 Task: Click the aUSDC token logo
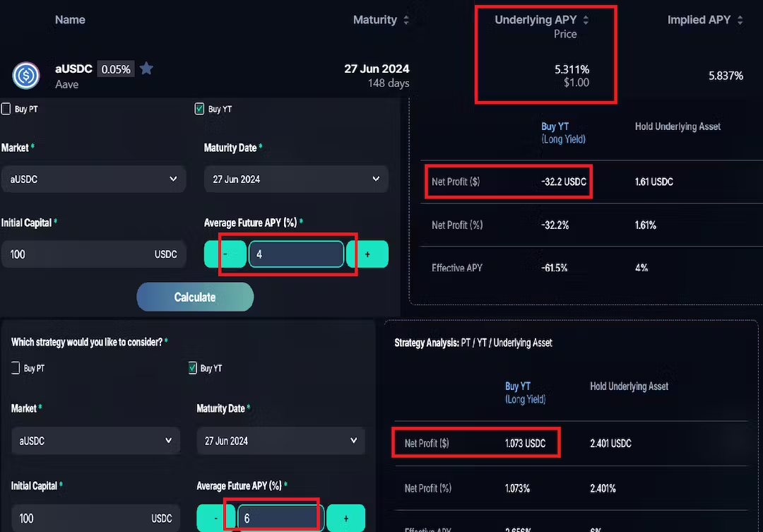pyautogui.click(x=25, y=76)
